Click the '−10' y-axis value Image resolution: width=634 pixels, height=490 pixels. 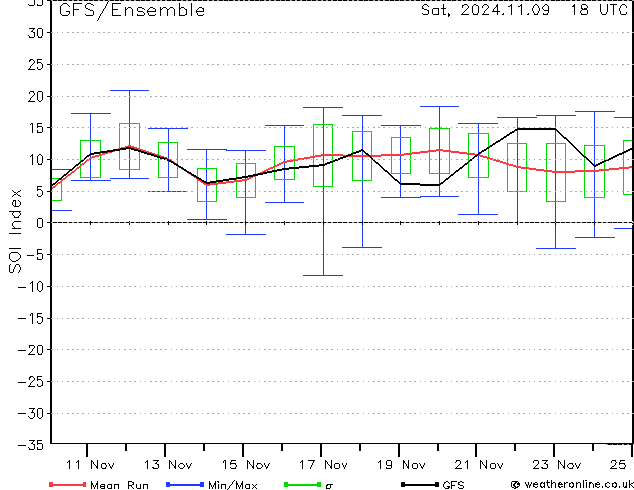(30, 286)
